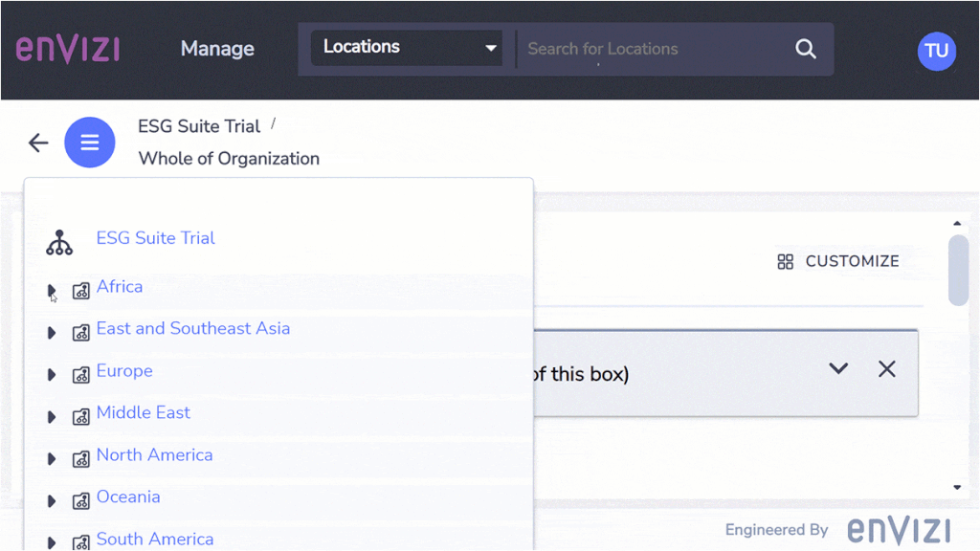Toggle the blue hamburger menu button
Image resolution: width=980 pixels, height=551 pixels.
click(90, 143)
